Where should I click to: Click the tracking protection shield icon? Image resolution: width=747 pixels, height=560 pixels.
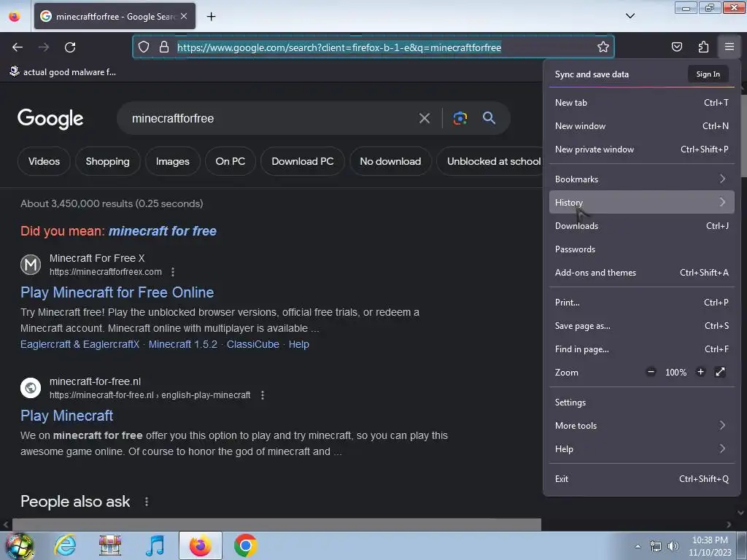pos(144,47)
